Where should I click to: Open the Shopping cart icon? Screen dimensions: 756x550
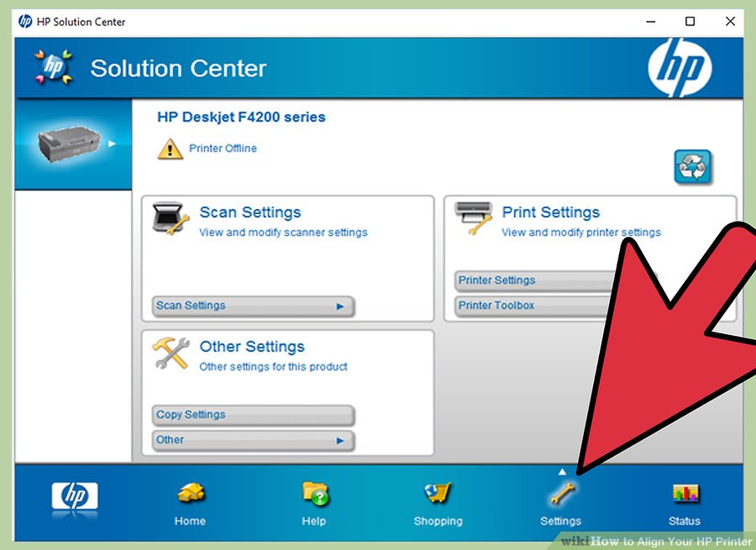pos(438,493)
